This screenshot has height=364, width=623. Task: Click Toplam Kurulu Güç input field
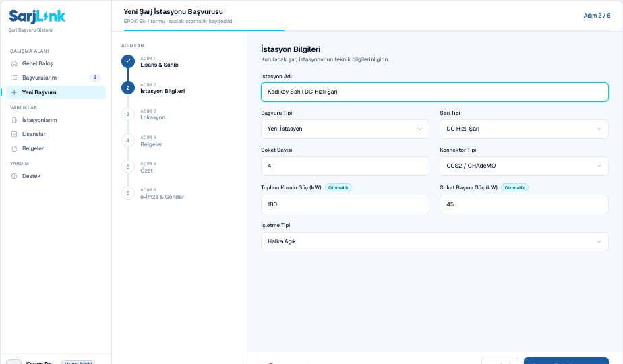coord(345,204)
